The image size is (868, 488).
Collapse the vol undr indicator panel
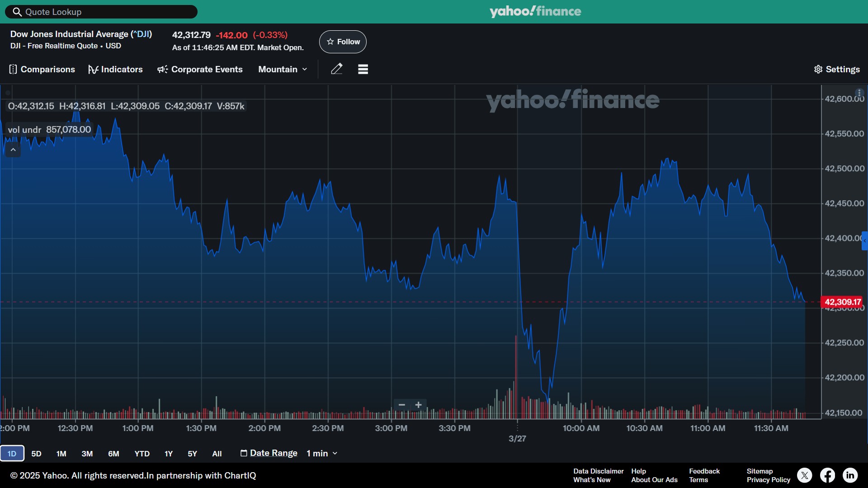point(13,150)
